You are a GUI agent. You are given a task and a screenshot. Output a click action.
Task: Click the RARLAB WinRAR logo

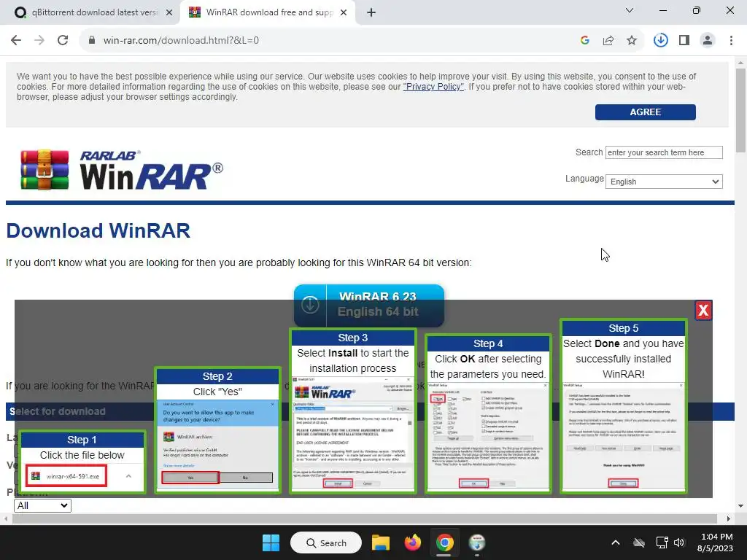(122, 170)
